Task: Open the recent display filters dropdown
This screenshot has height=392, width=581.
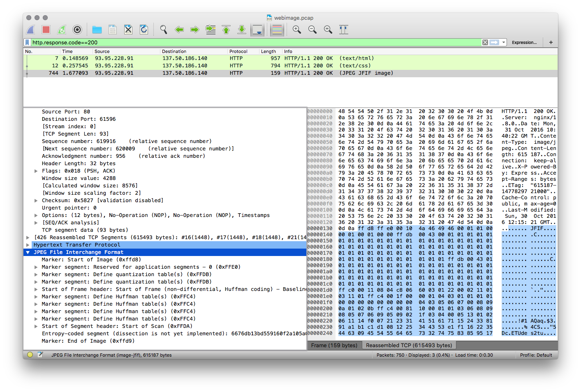Action: (x=504, y=42)
